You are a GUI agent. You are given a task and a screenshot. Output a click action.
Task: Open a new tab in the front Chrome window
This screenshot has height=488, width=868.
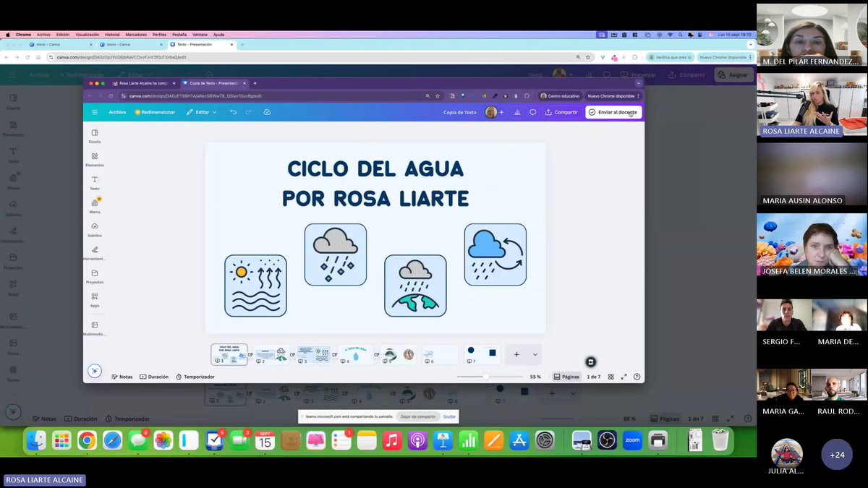(255, 83)
